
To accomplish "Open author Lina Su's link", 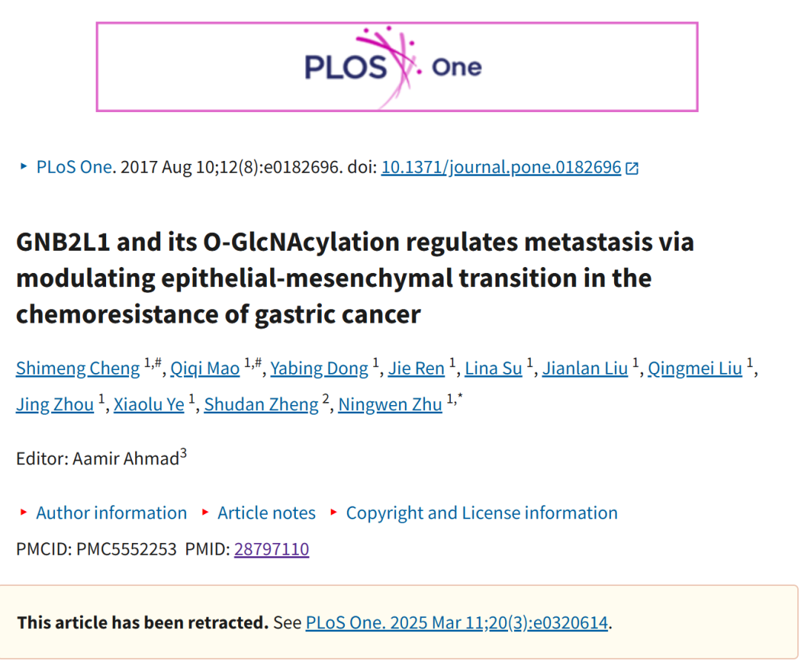I will coord(493,368).
